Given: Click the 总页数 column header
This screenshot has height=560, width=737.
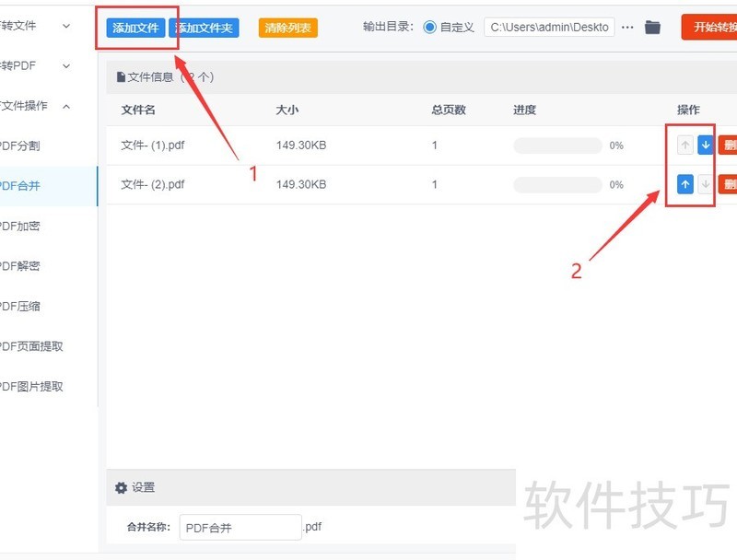Looking at the screenshot, I should point(449,110).
